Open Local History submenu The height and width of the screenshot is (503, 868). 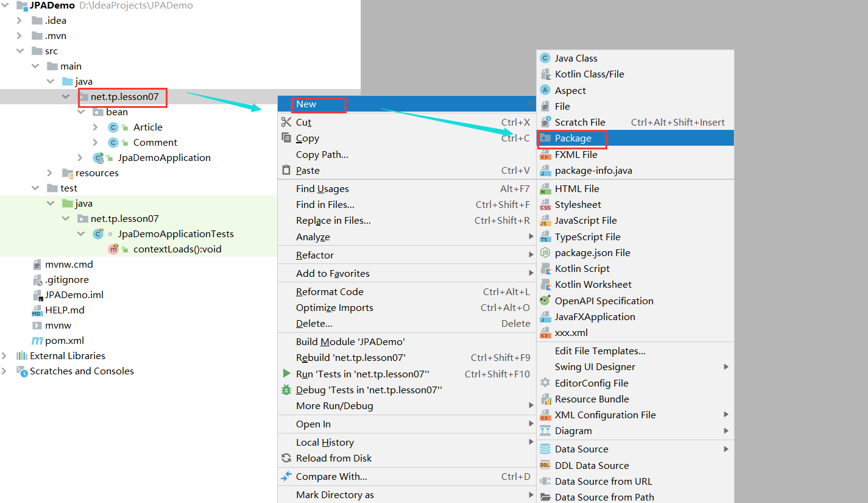pos(407,443)
